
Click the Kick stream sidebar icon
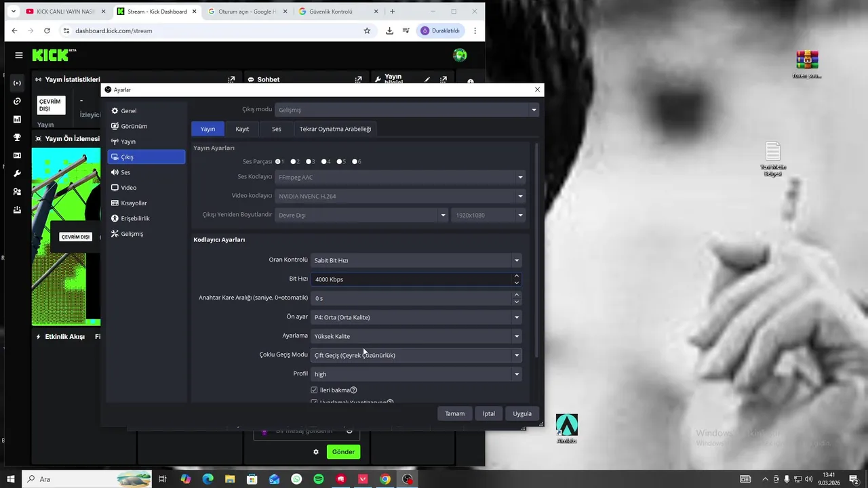click(17, 83)
